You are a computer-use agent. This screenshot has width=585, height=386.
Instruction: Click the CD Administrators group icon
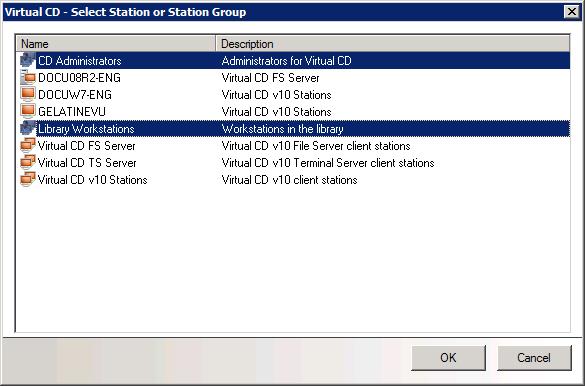pos(28,60)
